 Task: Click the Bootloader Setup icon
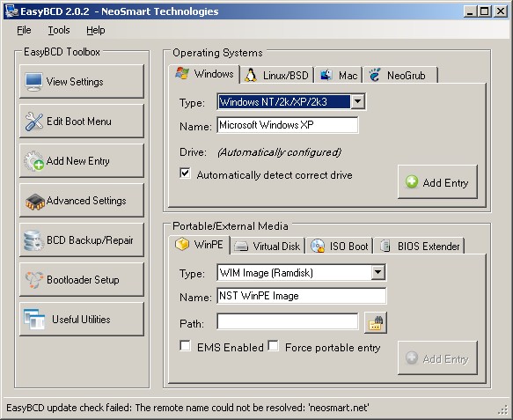point(34,280)
